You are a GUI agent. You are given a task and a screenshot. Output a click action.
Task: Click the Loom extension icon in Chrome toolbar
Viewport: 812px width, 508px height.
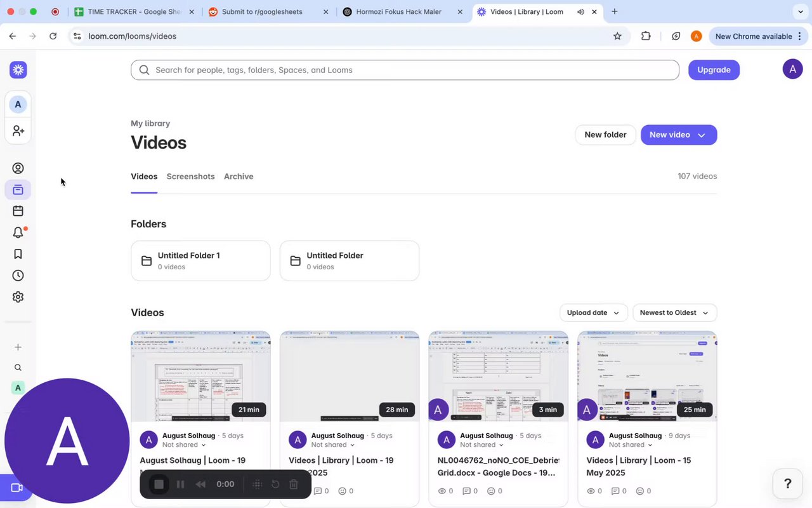676,36
